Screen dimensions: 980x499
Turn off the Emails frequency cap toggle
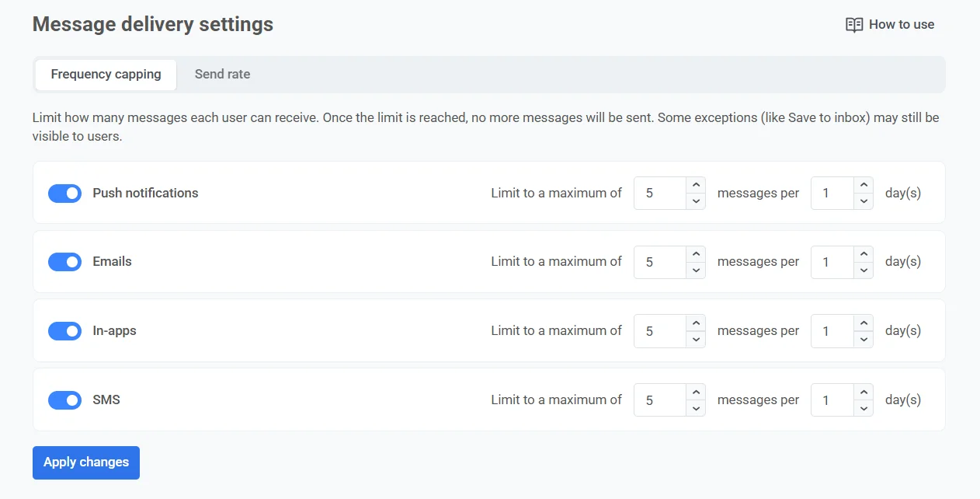click(x=64, y=262)
